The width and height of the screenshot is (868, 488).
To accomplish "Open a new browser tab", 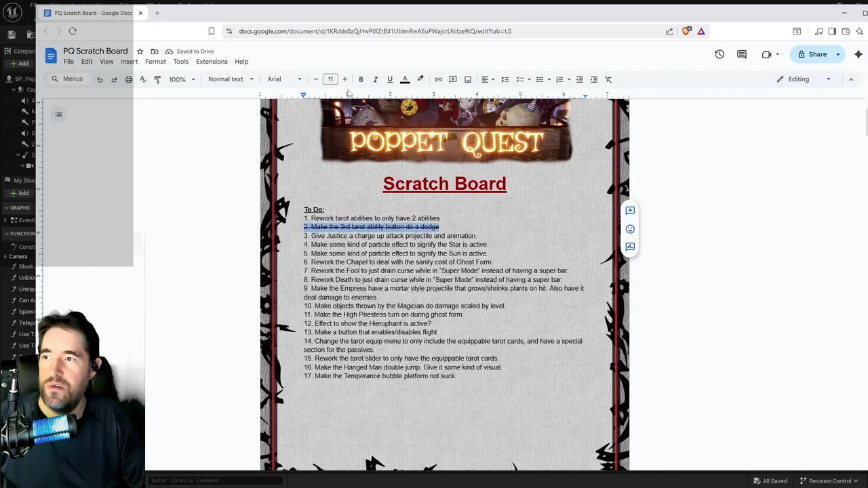I will 157,13.
